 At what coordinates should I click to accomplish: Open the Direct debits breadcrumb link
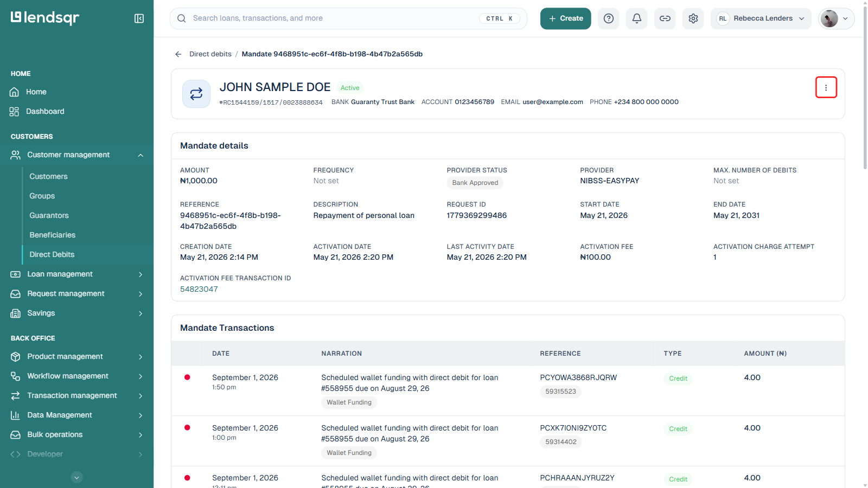pyautogui.click(x=210, y=54)
